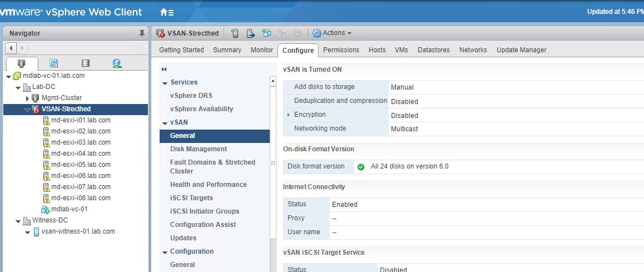Open the Update Manager tab
Image resolution: width=644 pixels, height=272 pixels.
(x=522, y=50)
